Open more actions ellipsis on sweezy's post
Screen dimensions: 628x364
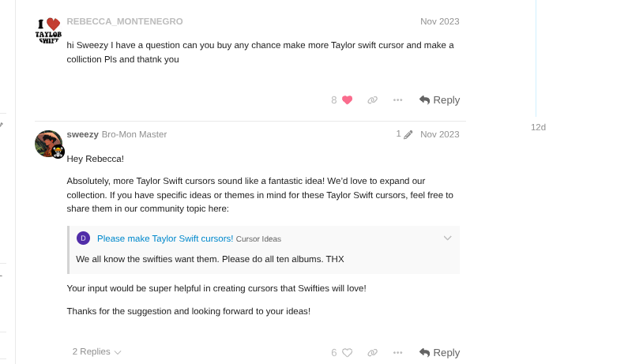coord(397,353)
